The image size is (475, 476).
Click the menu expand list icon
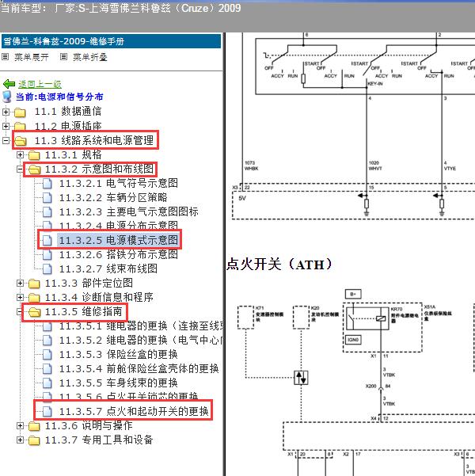(6, 56)
